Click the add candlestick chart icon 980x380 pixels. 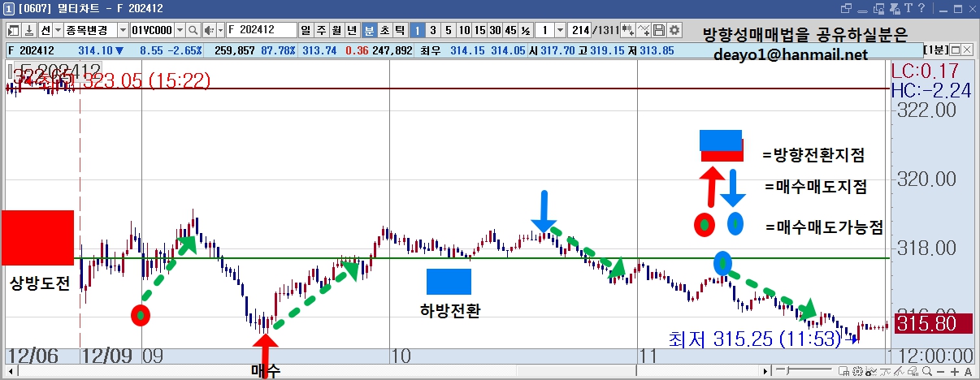pos(628,30)
